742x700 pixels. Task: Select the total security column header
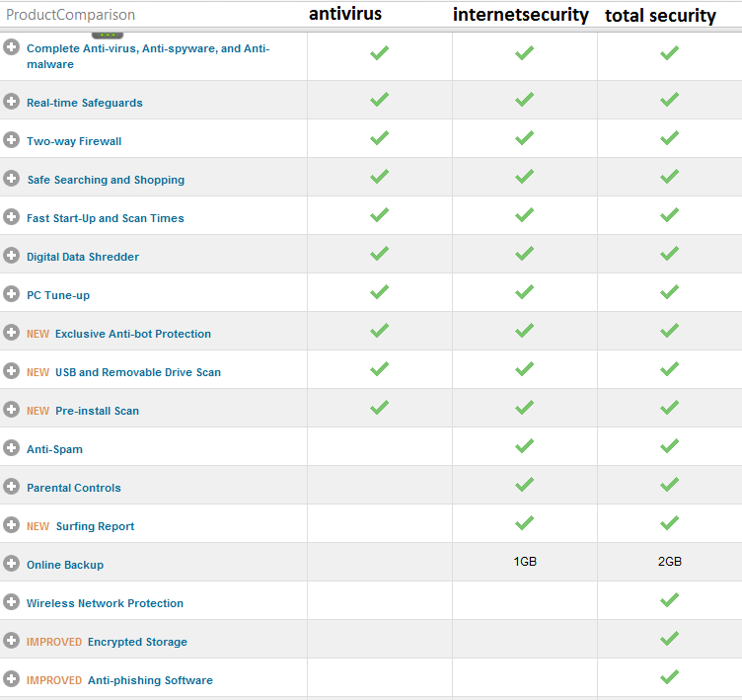coord(660,15)
